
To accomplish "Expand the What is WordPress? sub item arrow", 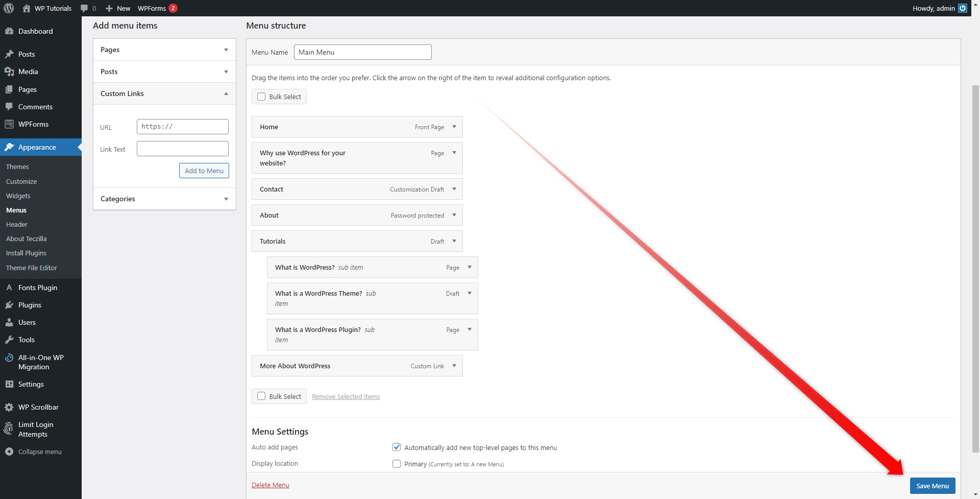I will (x=470, y=267).
